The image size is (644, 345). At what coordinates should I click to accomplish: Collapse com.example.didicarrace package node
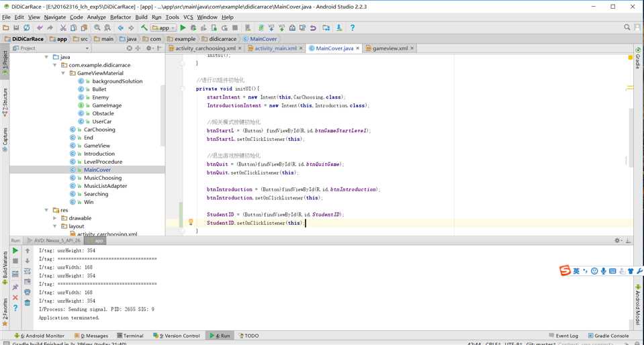[54, 65]
